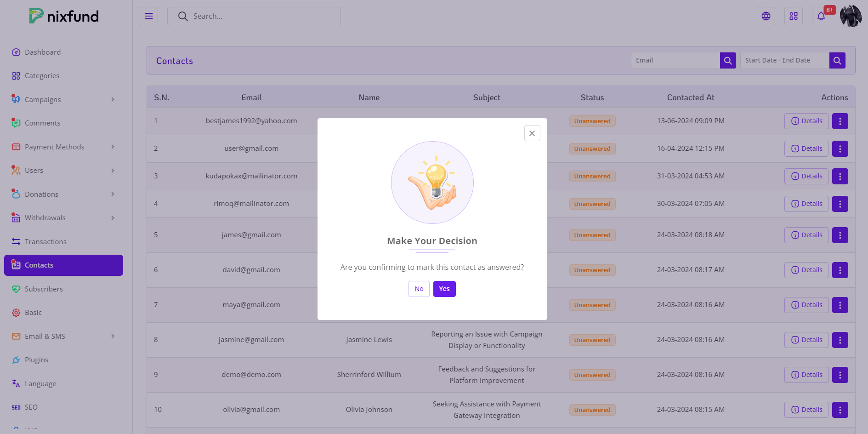Open three-dot actions menu for bestjames1992@yahoo.com

point(840,121)
